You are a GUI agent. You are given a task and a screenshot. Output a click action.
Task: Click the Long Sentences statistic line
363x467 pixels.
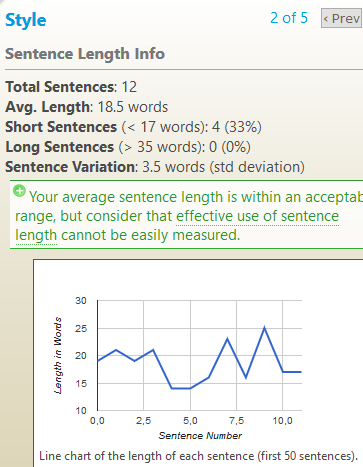pos(128,147)
